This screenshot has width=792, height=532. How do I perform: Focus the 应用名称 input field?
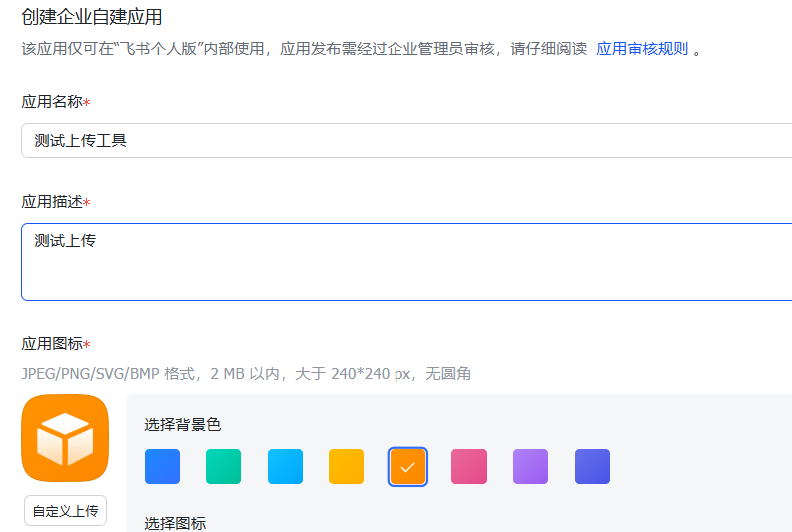[406, 141]
